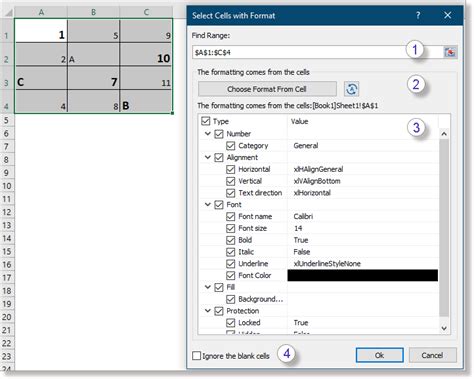This screenshot has width=474, height=379.
Task: Click the xlHAlignGeneral value
Action: click(318, 169)
